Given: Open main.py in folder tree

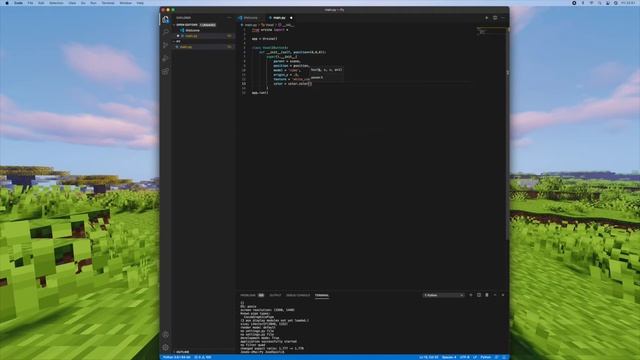Looking at the screenshot, I should 186,47.
